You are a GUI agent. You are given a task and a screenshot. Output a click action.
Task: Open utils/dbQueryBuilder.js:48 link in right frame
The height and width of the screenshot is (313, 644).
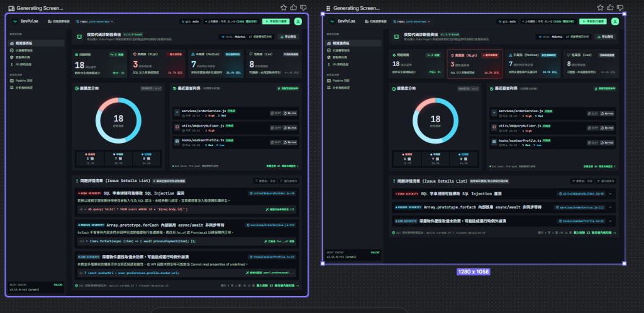point(581,193)
